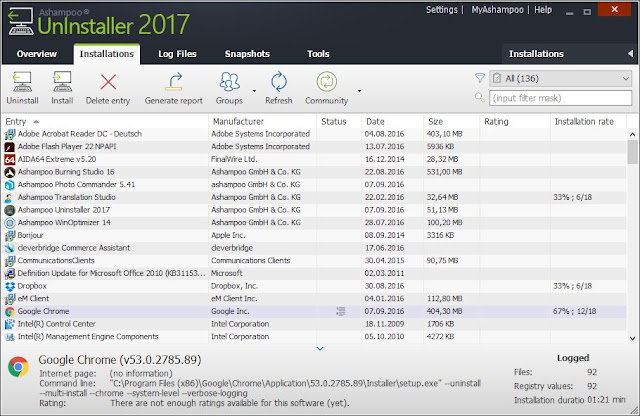Screen dimensions: 640x416
Task: Open the MyAshampoo link
Action: (498, 9)
